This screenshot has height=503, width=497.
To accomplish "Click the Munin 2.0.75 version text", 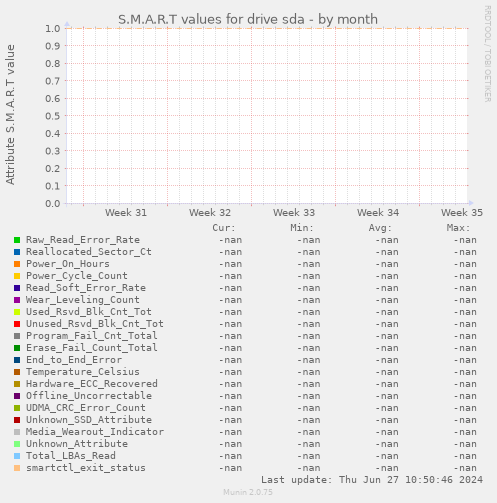I will coord(248,492).
